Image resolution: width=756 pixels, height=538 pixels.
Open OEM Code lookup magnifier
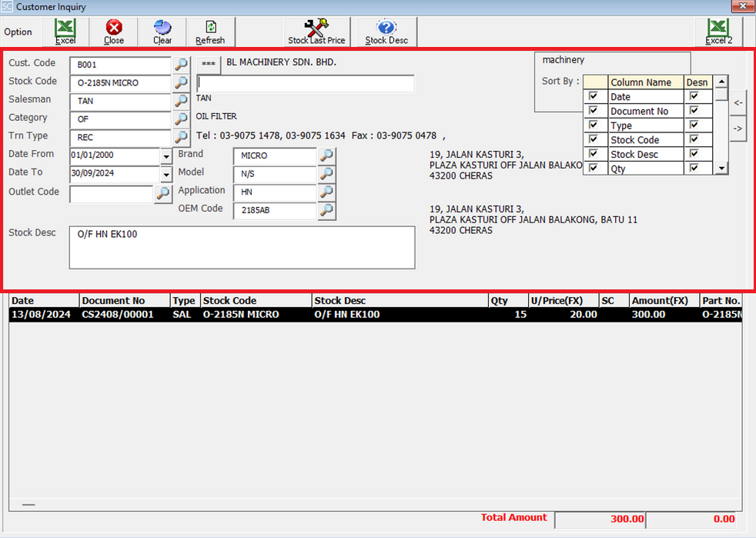point(327,210)
